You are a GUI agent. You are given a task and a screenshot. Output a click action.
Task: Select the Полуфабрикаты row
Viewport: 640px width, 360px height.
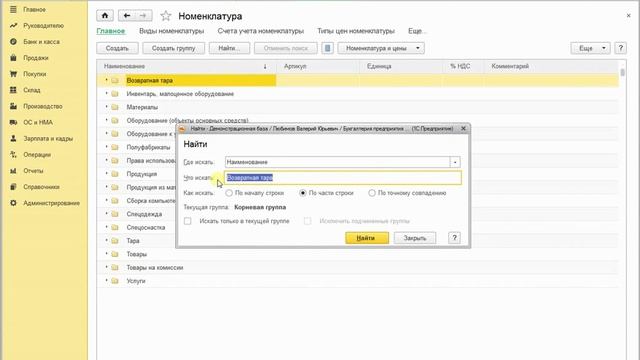[x=136, y=147]
